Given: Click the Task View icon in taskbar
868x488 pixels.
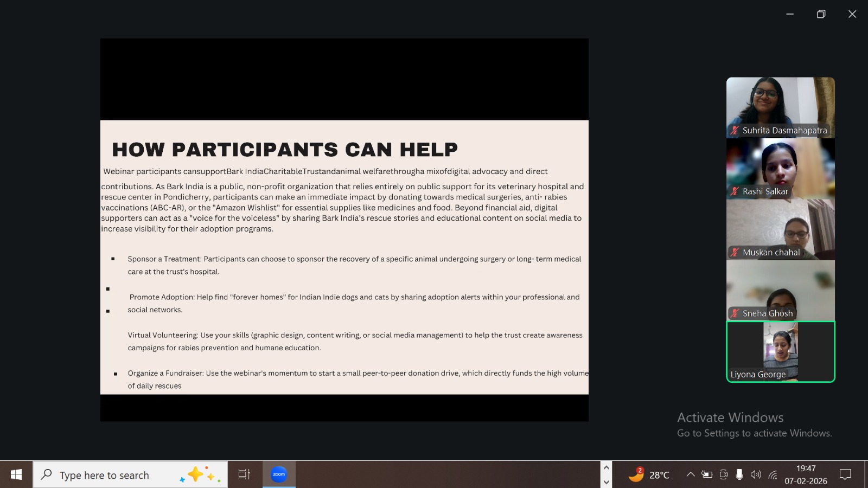Looking at the screenshot, I should point(244,475).
